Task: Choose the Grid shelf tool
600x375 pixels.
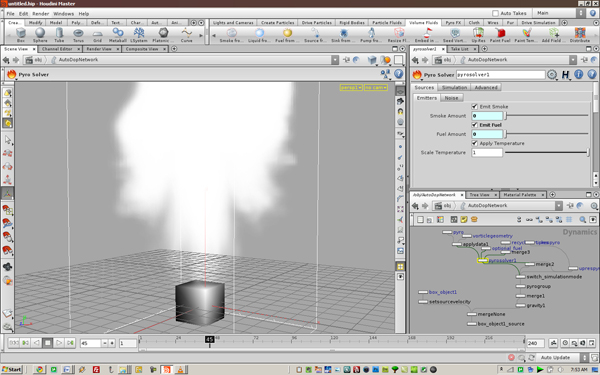Action: click(98, 35)
